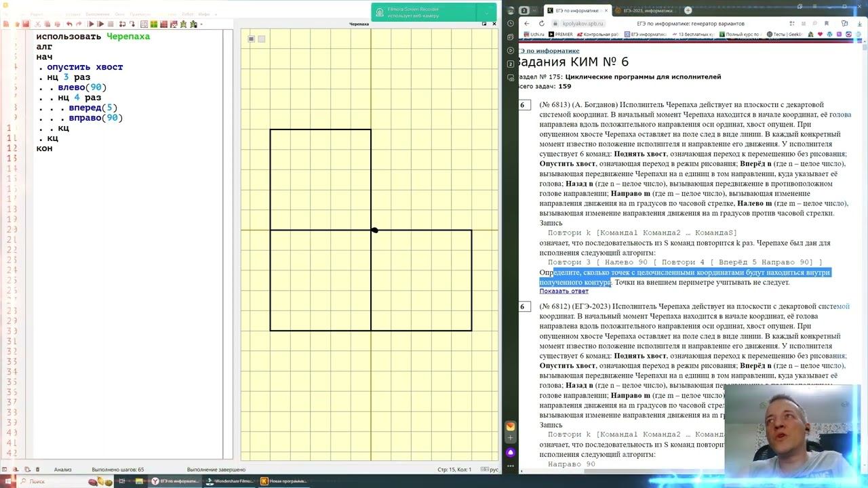Click the red save file icon
The height and width of the screenshot is (488, 868).
(x=26, y=24)
